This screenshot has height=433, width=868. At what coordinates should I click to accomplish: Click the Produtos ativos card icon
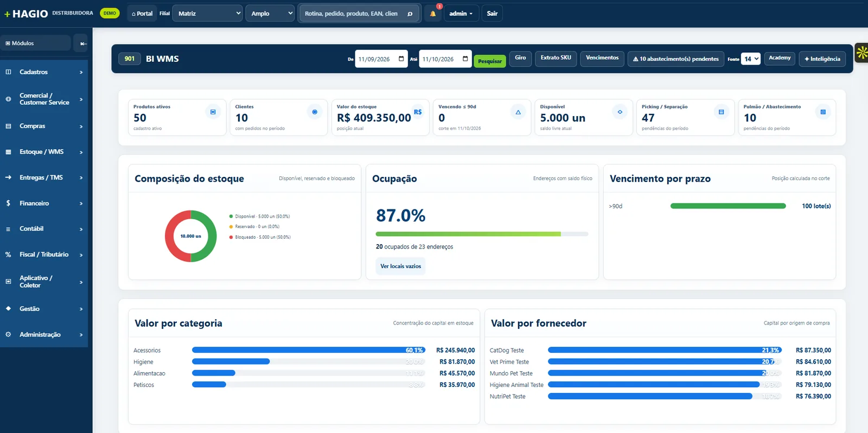pyautogui.click(x=213, y=112)
